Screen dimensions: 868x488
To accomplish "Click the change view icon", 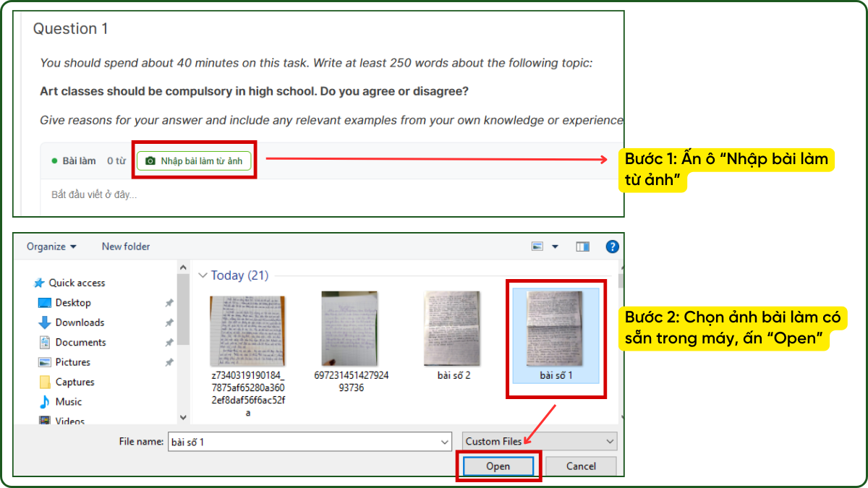I will point(537,247).
